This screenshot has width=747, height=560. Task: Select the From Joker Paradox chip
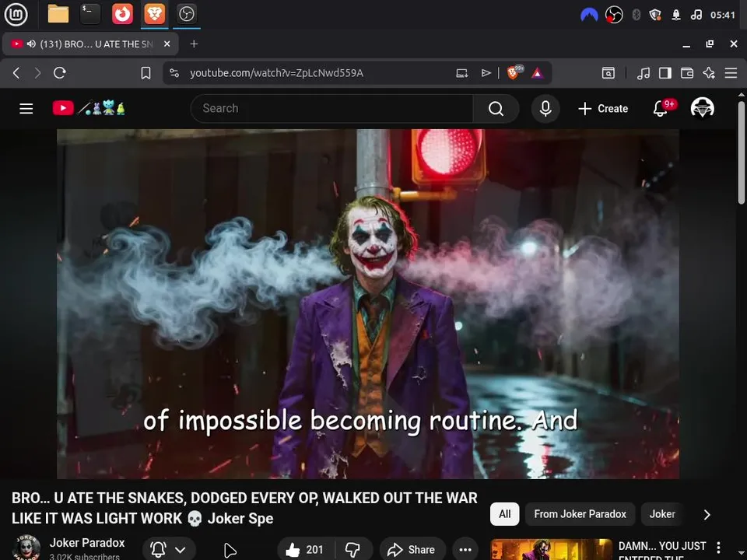point(580,514)
